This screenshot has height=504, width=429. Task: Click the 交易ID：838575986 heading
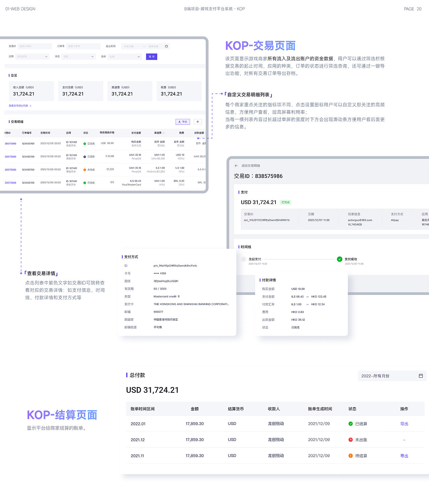click(258, 176)
